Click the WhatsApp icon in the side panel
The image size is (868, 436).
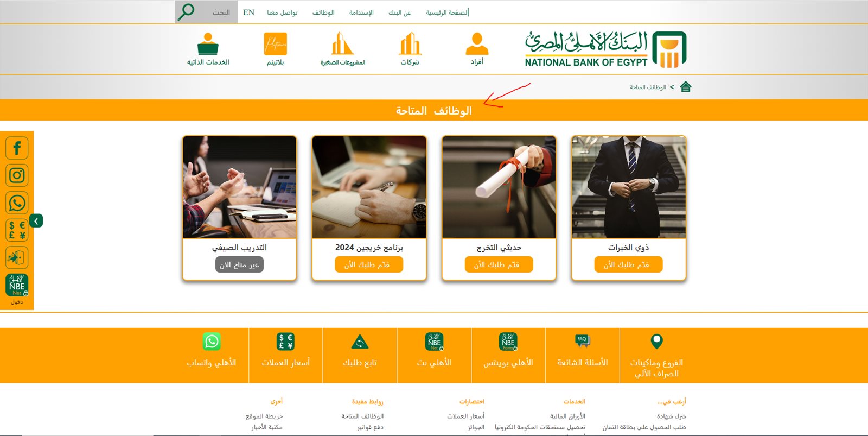(17, 203)
